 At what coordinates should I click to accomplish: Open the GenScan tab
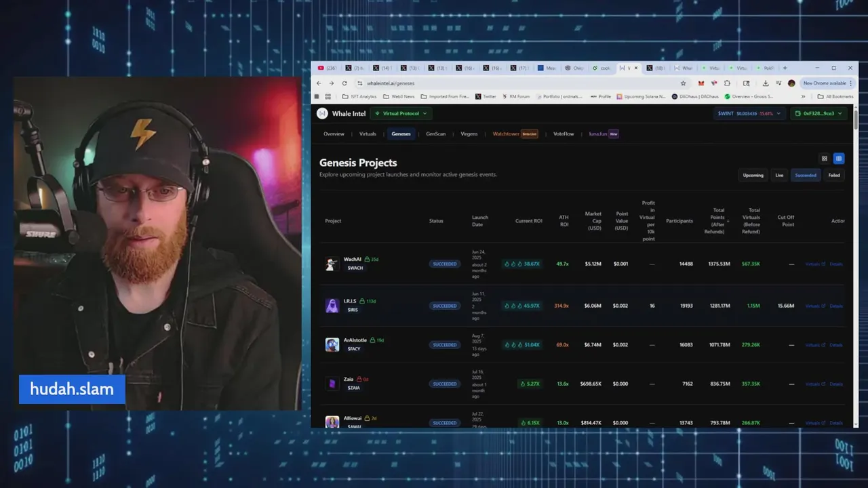point(435,134)
